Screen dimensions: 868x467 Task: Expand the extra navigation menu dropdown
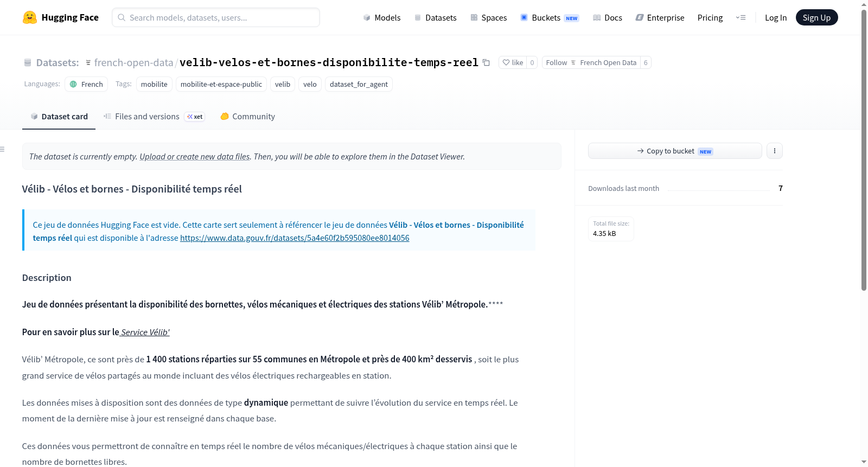tap(741, 17)
